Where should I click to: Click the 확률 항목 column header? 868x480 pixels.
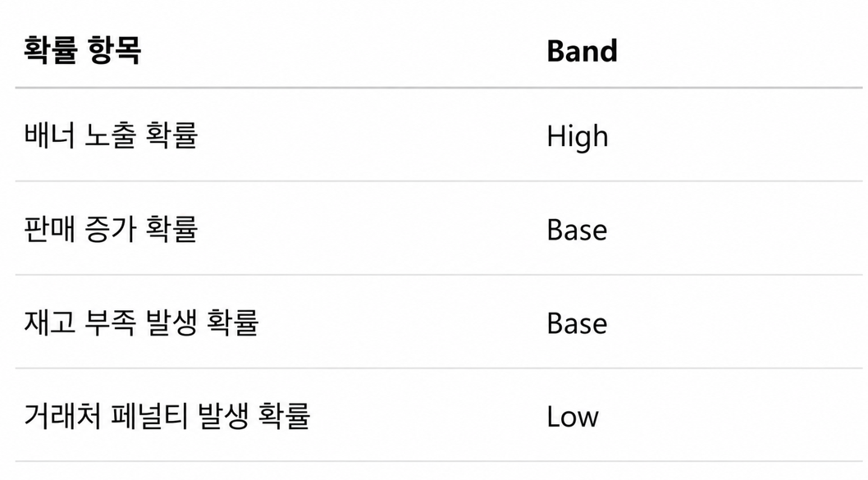pos(83,50)
